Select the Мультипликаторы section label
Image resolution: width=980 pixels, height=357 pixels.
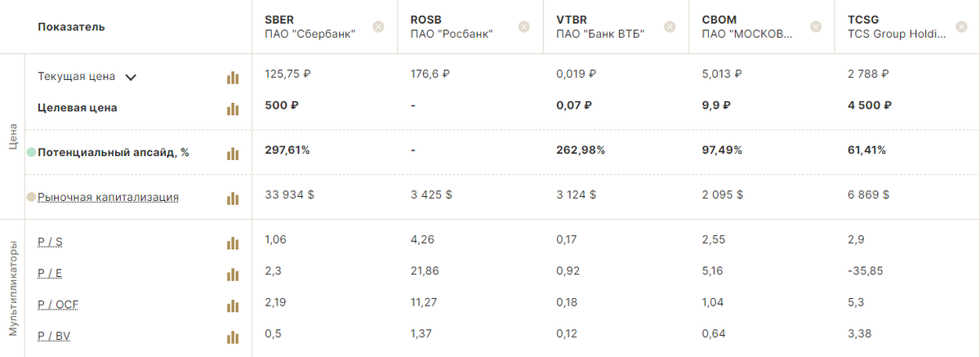pyautogui.click(x=13, y=288)
